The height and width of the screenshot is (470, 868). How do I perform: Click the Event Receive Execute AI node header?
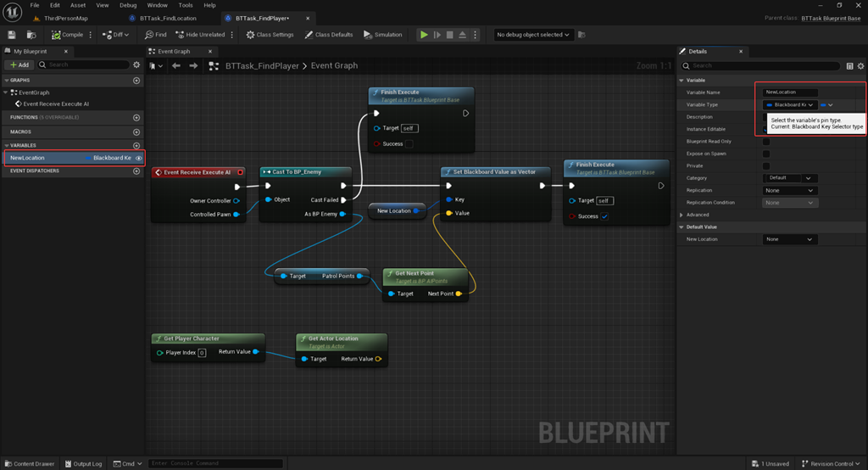[198, 172]
